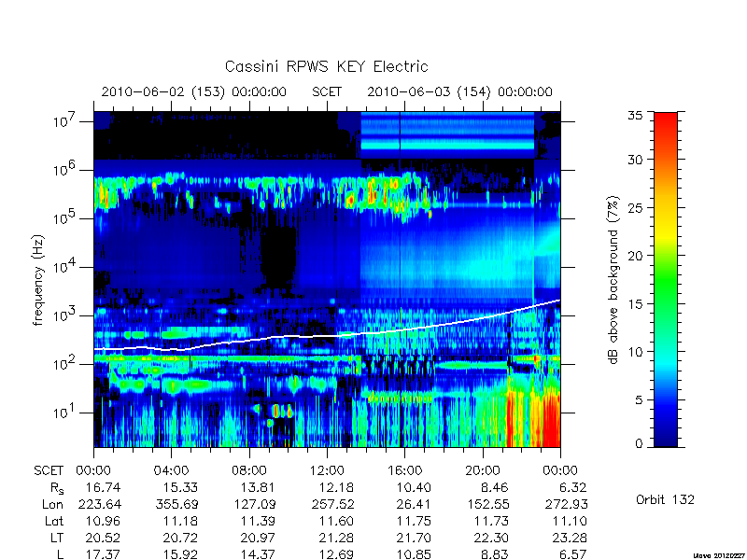Image resolution: width=747 pixels, height=560 pixels.
Task: Click the Lat value '11.10'
Action: pos(570,521)
